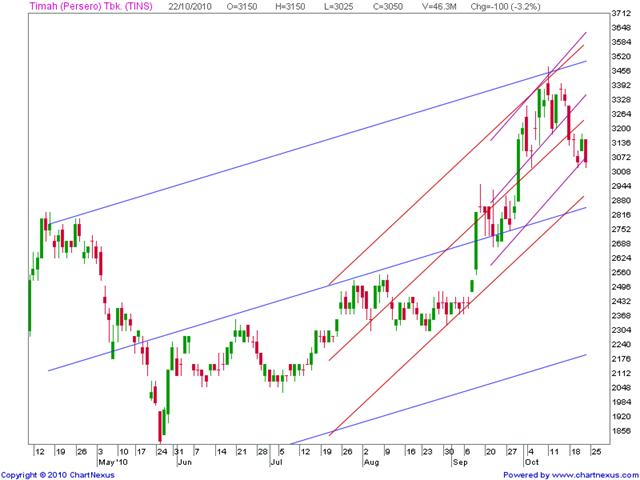Click the 2304 price axis label

(621, 330)
